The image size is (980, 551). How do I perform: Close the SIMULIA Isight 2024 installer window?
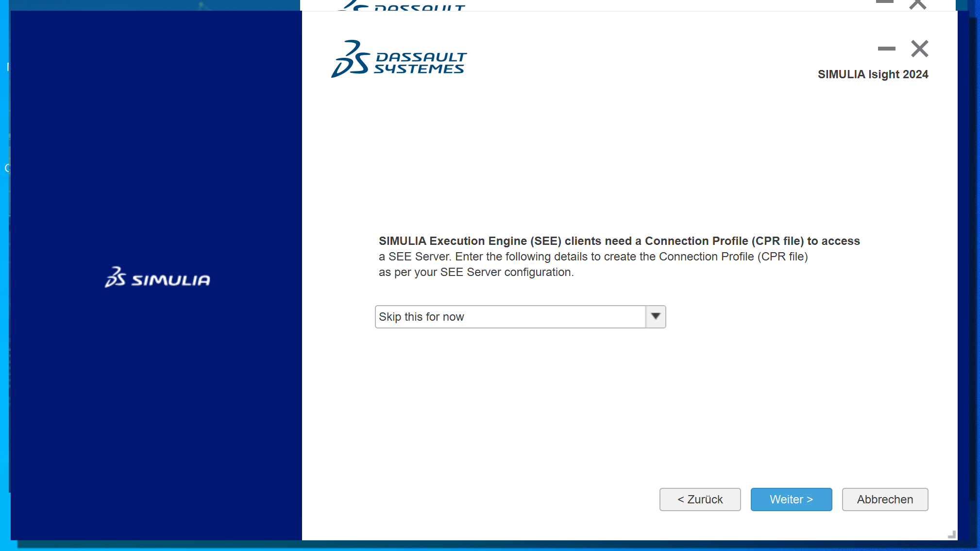(x=919, y=49)
